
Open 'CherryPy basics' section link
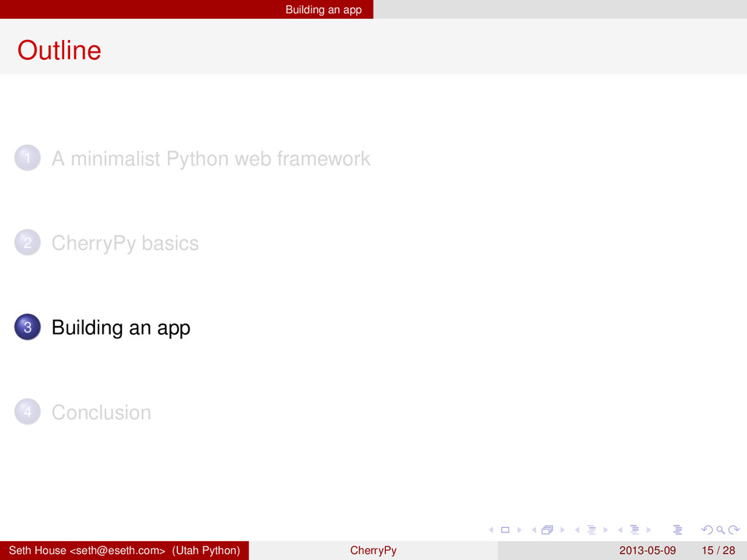tap(125, 244)
